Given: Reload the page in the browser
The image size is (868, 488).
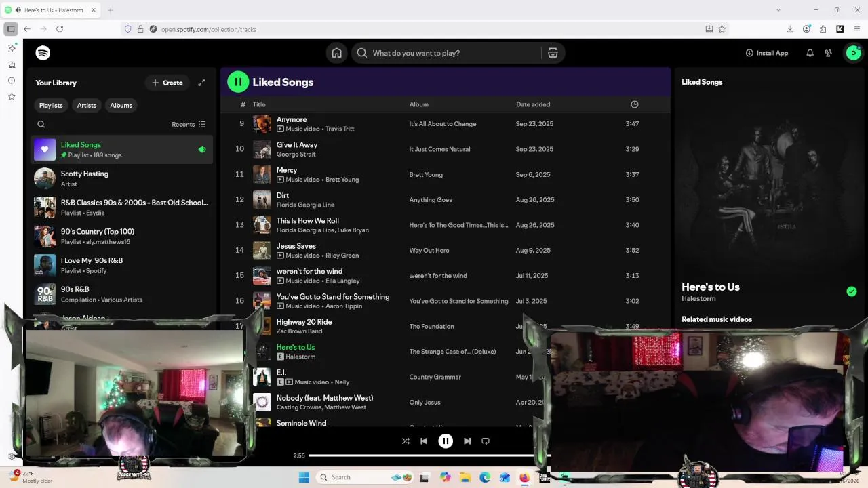Looking at the screenshot, I should pyautogui.click(x=60, y=29).
